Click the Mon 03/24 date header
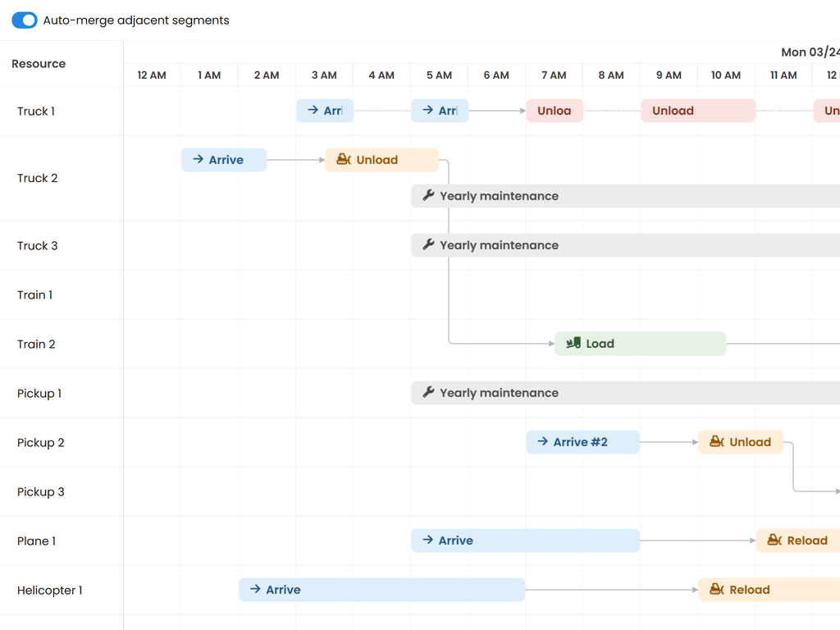The image size is (840, 630). tap(810, 52)
